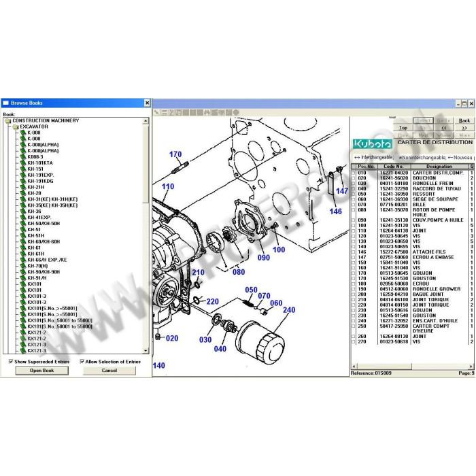Click the book icon beside KH-191KDG
The width and height of the screenshot is (476, 476).
(x=23, y=181)
